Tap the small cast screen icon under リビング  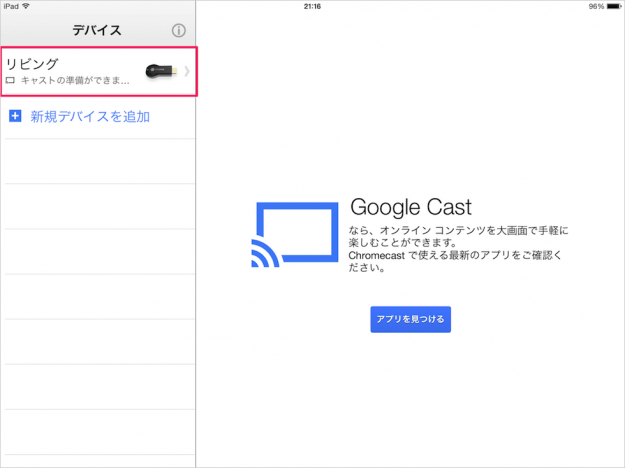(x=10, y=81)
